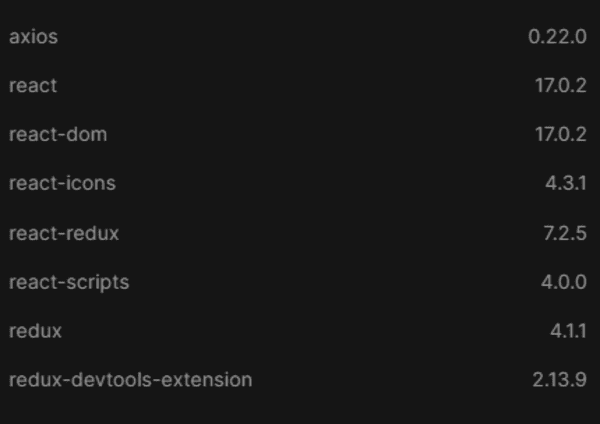The width and height of the screenshot is (600, 424).
Task: Click the 2.13.9 version value
Action: [559, 380]
